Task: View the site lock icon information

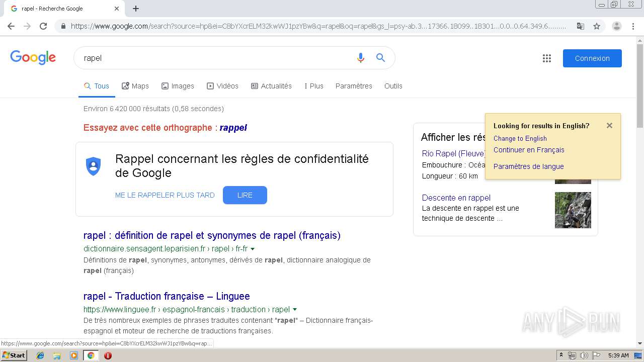Action: tap(63, 26)
